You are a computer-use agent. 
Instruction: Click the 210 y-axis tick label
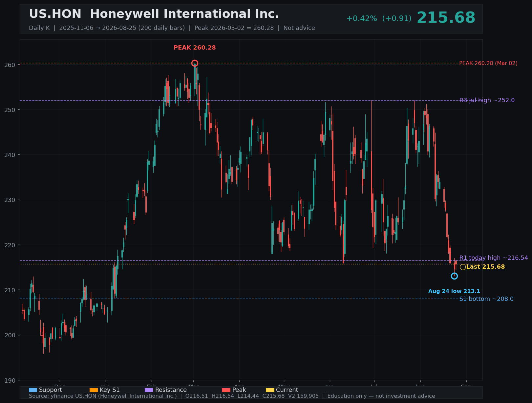(x=10, y=290)
